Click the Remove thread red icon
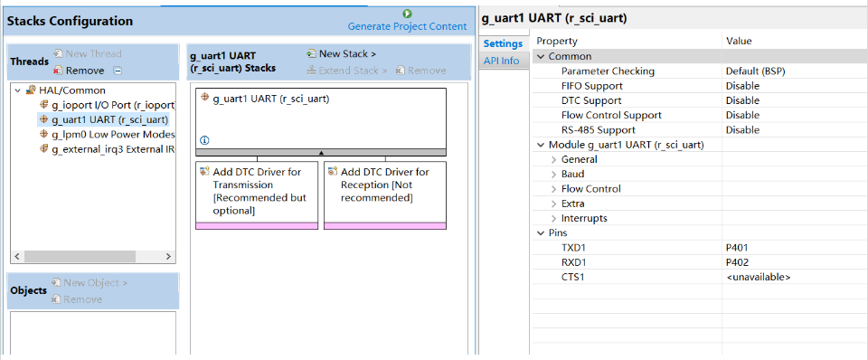 [x=58, y=71]
